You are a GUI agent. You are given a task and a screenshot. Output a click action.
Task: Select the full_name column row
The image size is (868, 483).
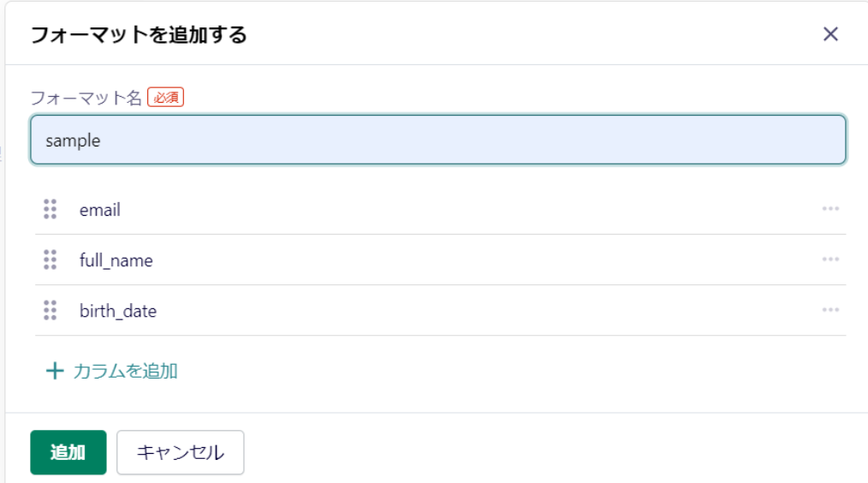[441, 259]
